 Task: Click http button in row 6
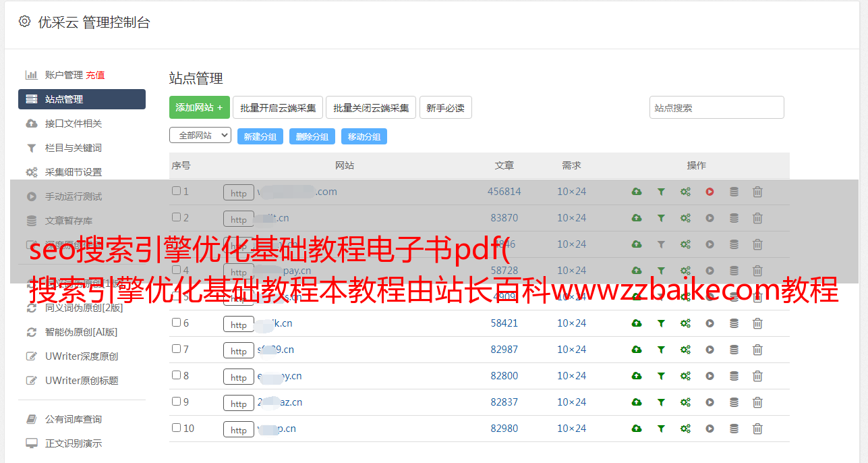239,325
